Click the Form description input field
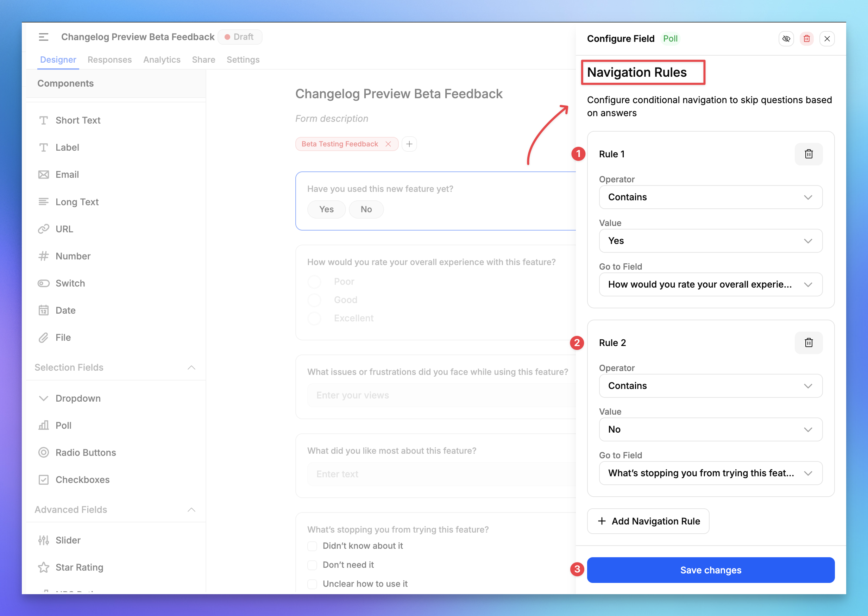Image resolution: width=868 pixels, height=616 pixels. [x=332, y=118]
